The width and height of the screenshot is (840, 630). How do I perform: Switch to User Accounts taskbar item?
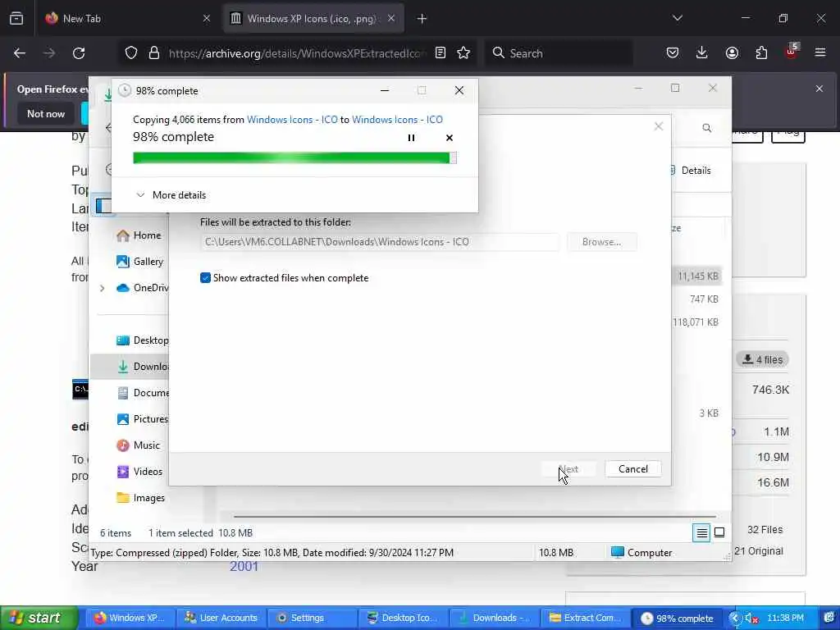pyautogui.click(x=221, y=618)
